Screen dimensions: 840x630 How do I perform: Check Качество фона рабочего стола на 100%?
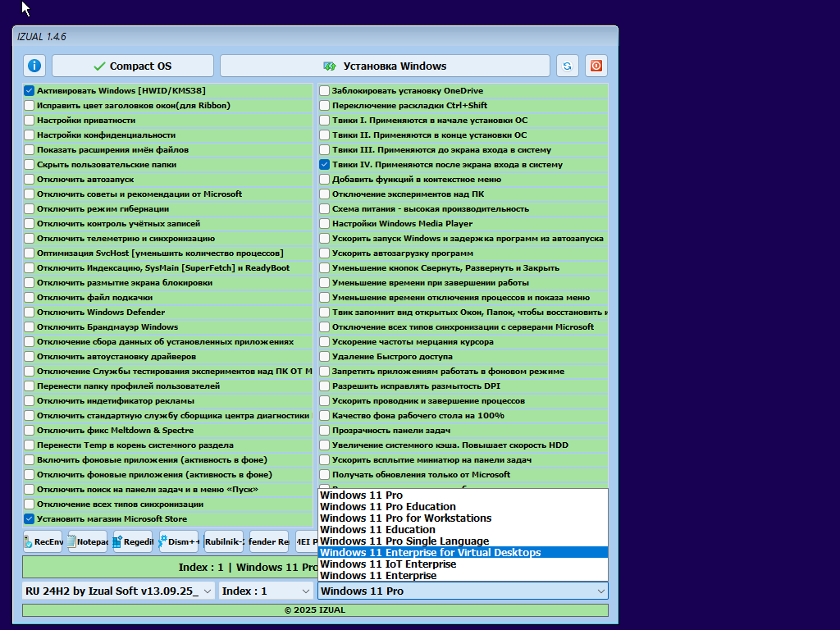pos(324,416)
